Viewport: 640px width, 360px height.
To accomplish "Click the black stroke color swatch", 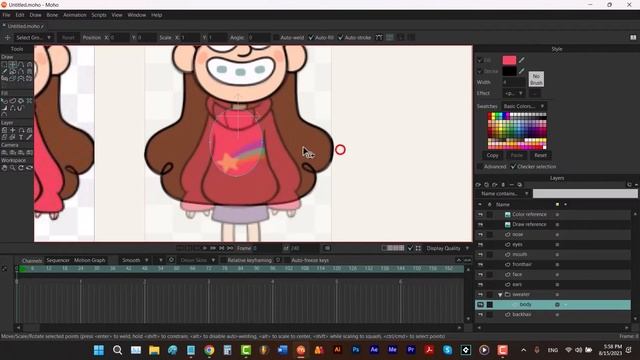I will [509, 71].
